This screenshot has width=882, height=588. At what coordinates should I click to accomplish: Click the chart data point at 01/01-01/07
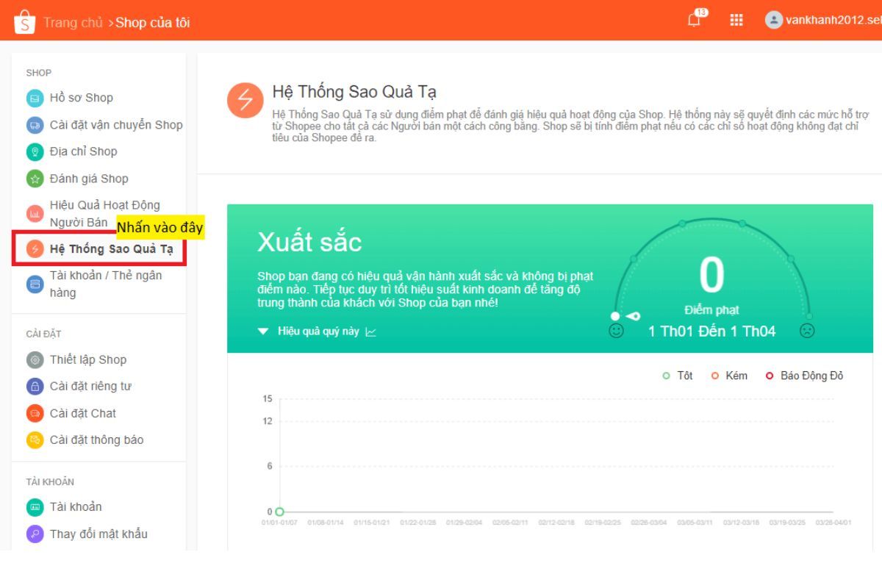pos(279,512)
